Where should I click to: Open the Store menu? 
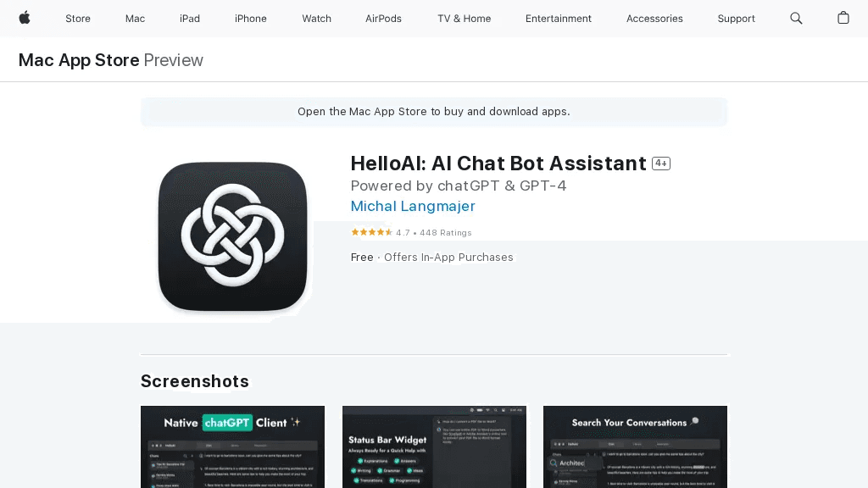pos(78,19)
